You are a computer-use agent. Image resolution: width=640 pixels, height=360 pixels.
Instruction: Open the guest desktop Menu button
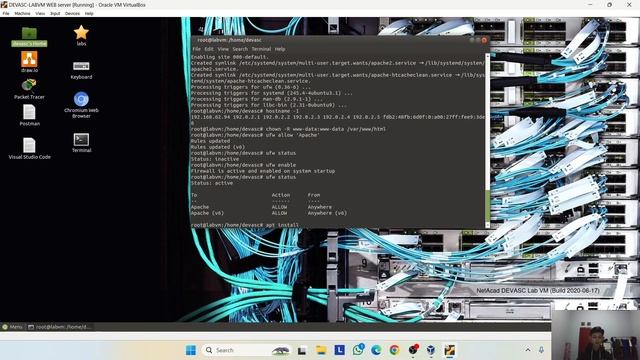click(12, 327)
